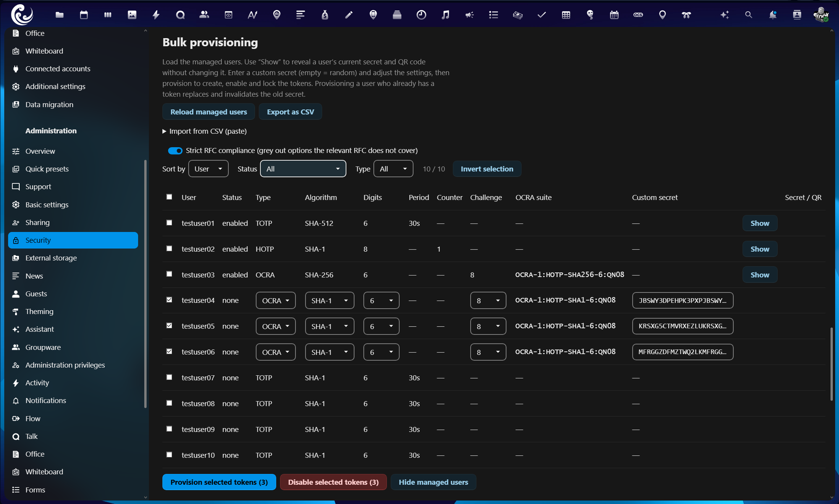This screenshot has height=504, width=839.
Task: Expand Import from CSV (paste) section
Action: coord(205,131)
